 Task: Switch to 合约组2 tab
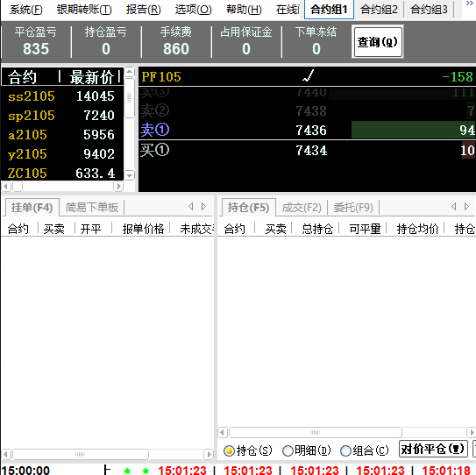(x=379, y=10)
